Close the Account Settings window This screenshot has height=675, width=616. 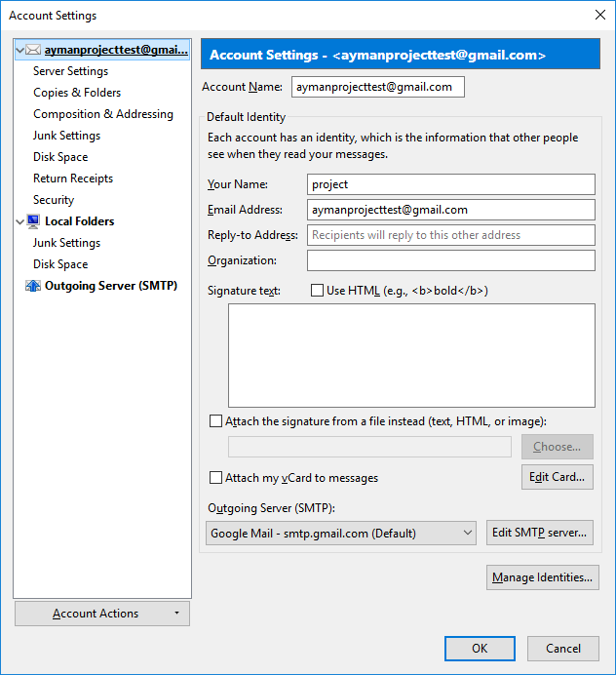click(x=600, y=15)
